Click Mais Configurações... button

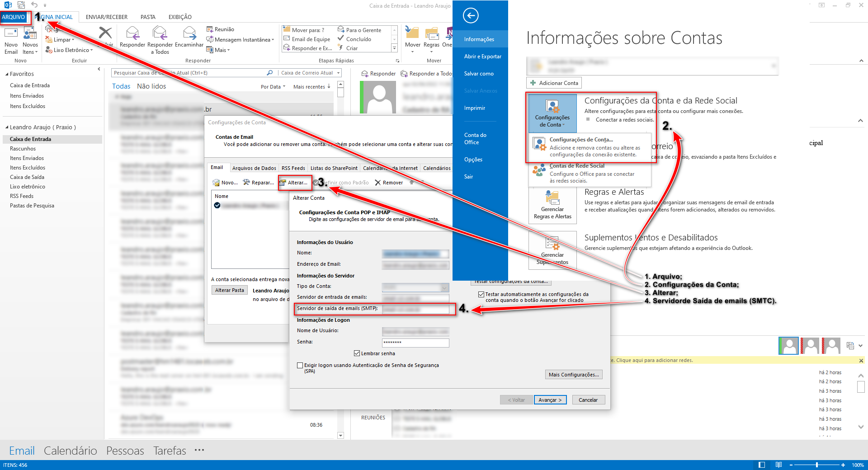click(574, 375)
